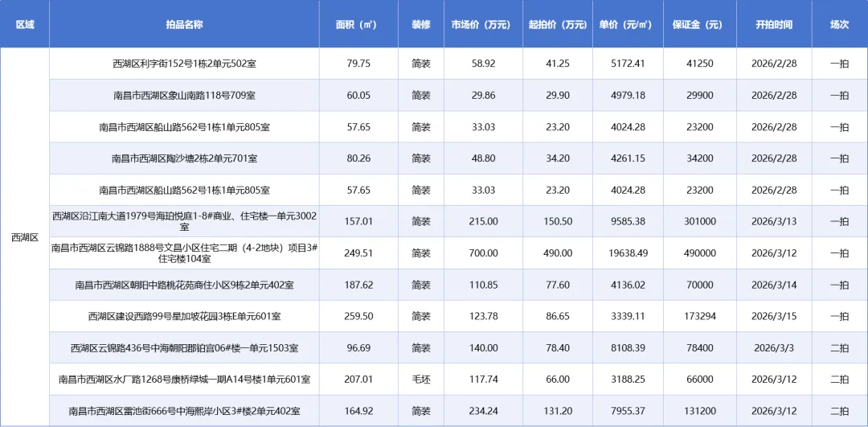Click the auction date 2026/3/15
Image resolution: width=868 pixels, height=427 pixels.
pyautogui.click(x=774, y=317)
